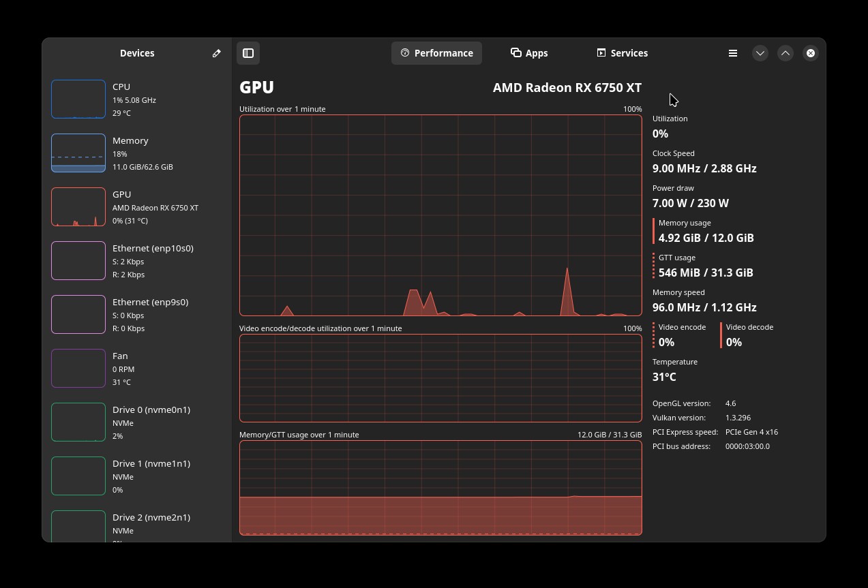Click the Vulkan version 1.3.296 value
The height and width of the screenshot is (588, 868).
(x=738, y=418)
